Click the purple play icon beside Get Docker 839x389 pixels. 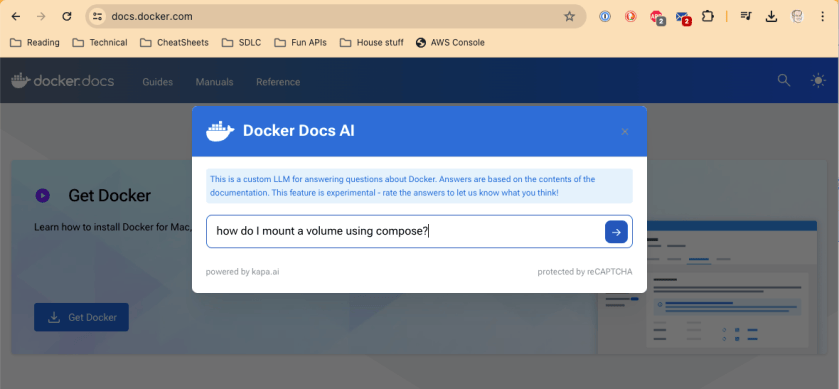(x=43, y=195)
